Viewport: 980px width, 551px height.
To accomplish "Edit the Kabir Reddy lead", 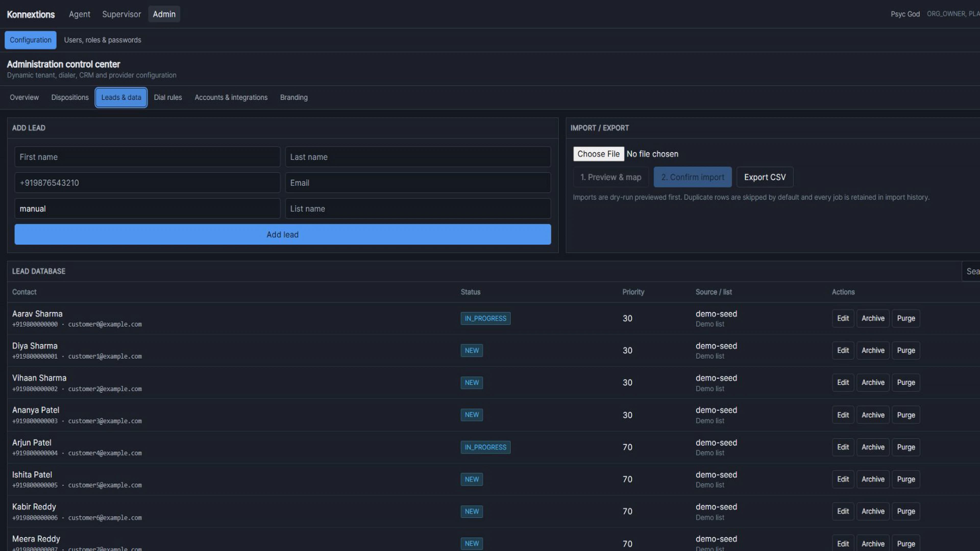I will (x=843, y=511).
